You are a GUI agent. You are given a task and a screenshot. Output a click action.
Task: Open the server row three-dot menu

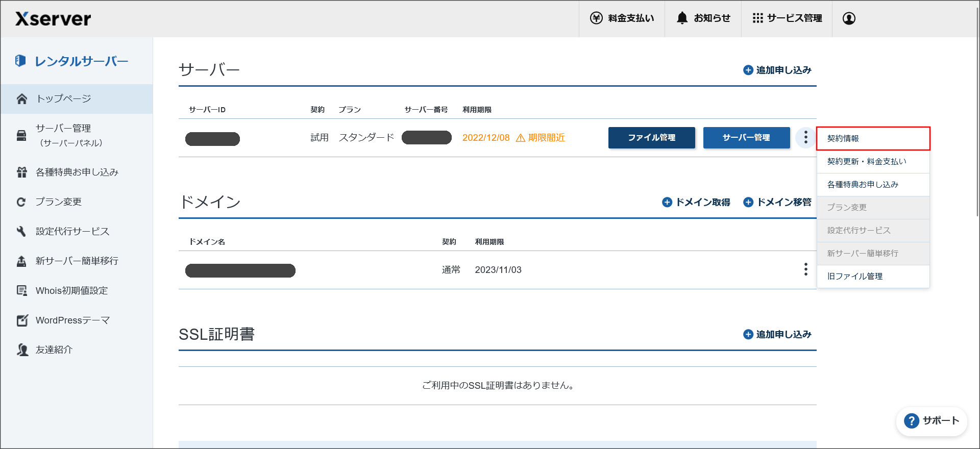805,137
